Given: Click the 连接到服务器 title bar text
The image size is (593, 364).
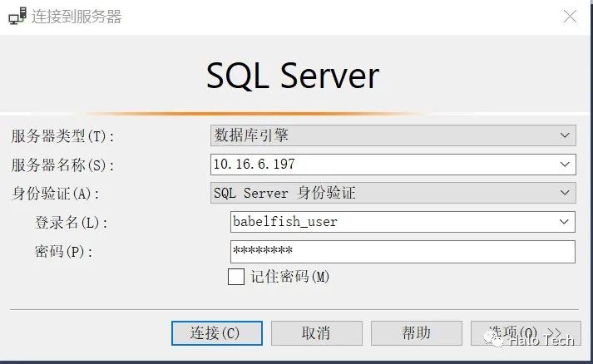Looking at the screenshot, I should 77,17.
